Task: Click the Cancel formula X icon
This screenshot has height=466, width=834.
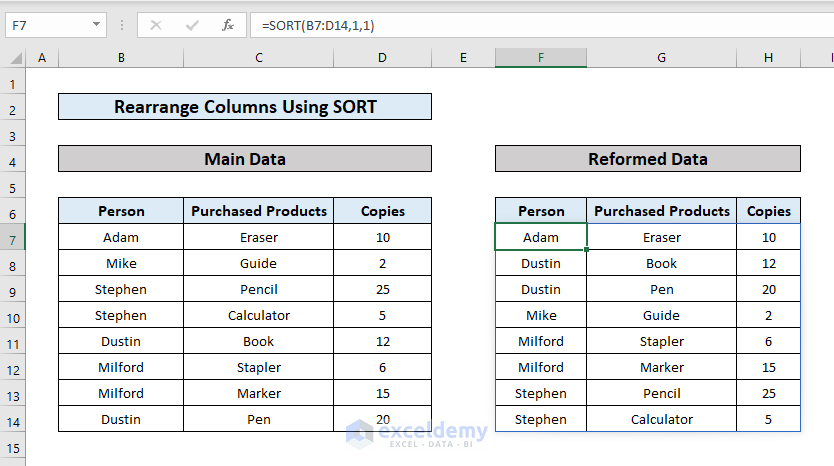Action: click(x=156, y=24)
